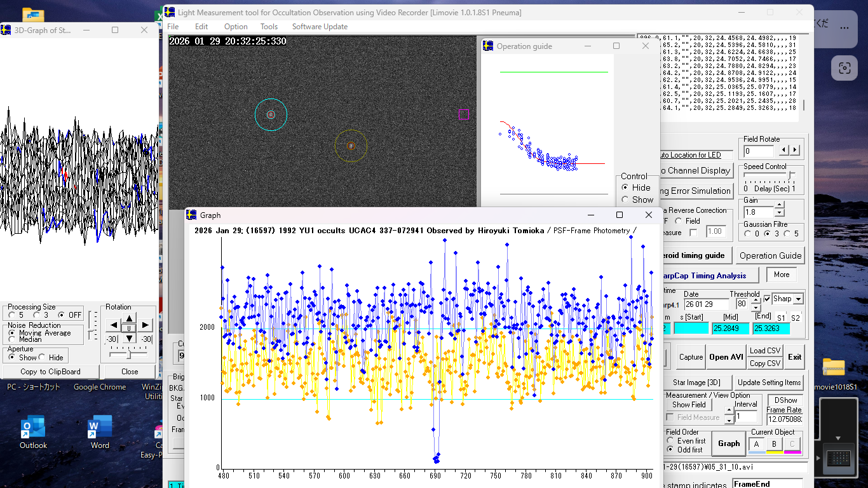
Task: Click the rotate-up arrow in Rotation panel
Action: 129,318
